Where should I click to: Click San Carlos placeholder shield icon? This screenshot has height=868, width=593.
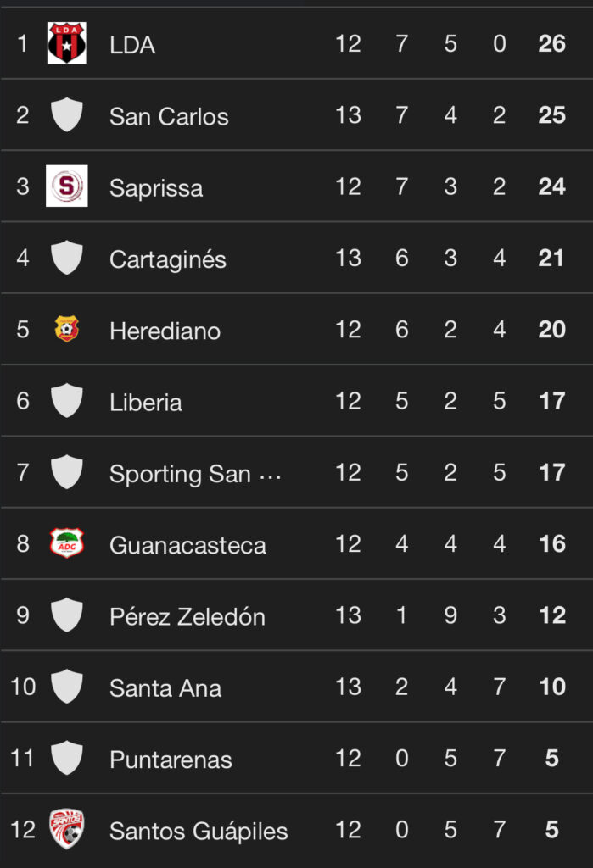click(x=66, y=115)
